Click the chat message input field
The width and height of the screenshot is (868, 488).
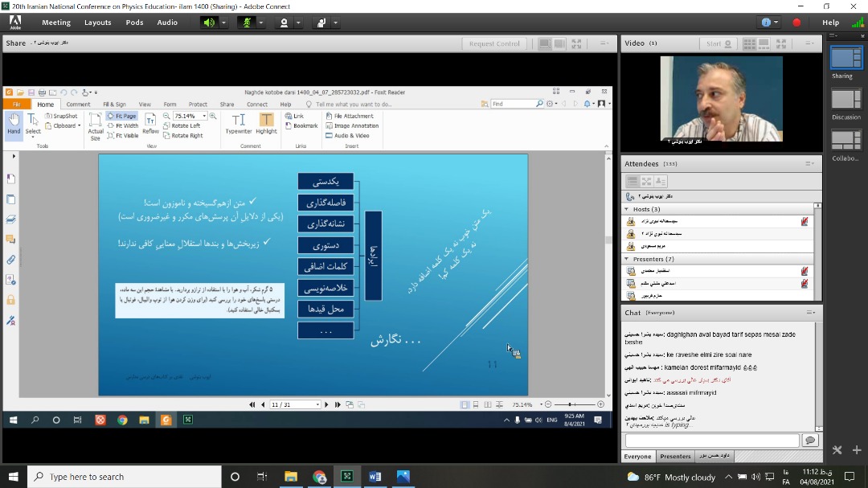711,441
